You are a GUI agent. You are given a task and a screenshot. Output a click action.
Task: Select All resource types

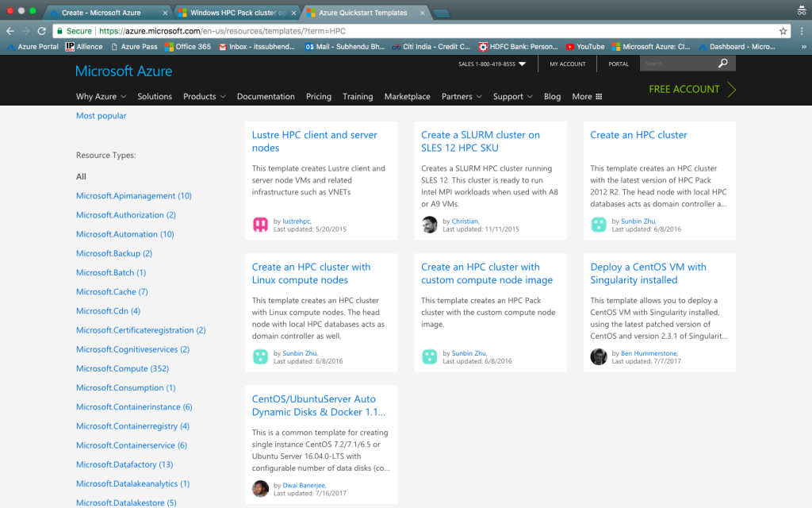tap(81, 177)
